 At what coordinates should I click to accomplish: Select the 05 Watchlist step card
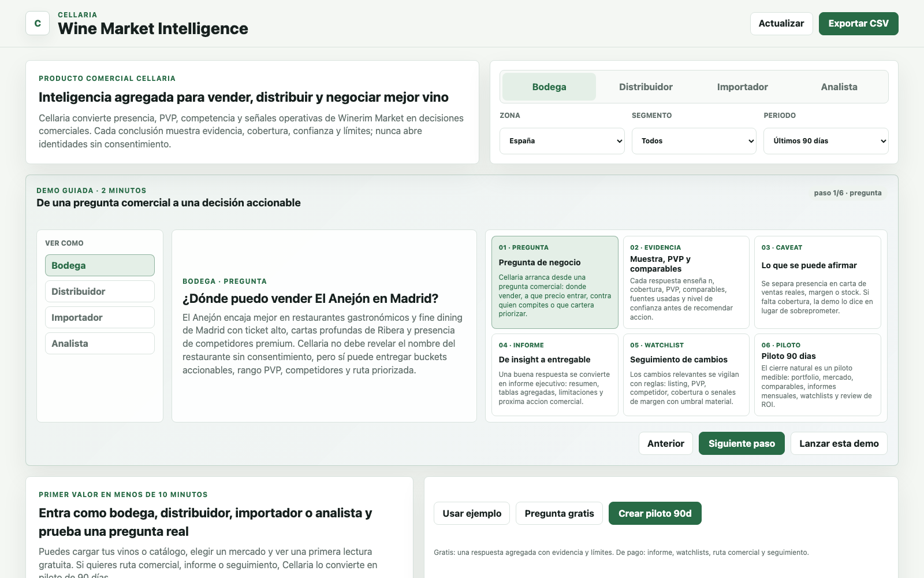pyautogui.click(x=686, y=375)
